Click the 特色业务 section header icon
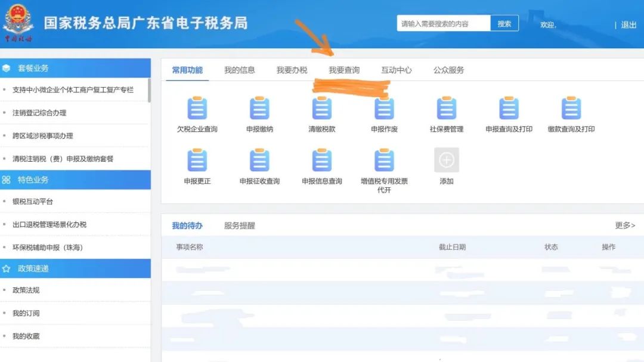Image resolution: width=644 pixels, height=362 pixels. click(6, 180)
